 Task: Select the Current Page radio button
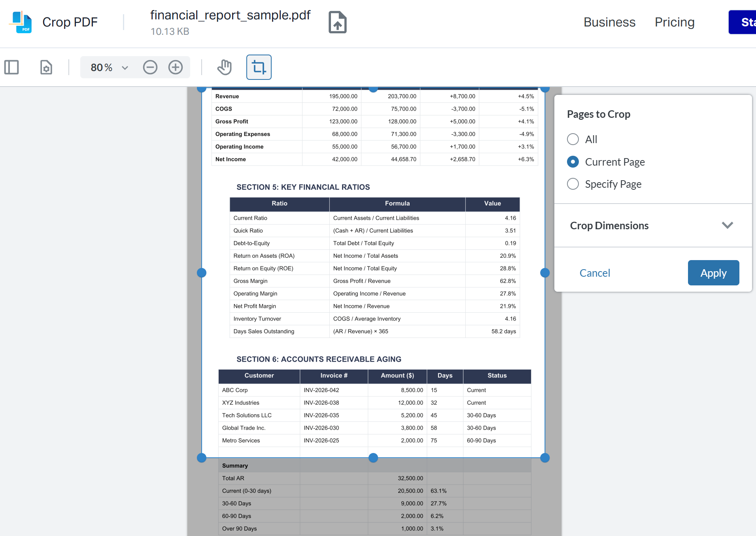pos(573,162)
